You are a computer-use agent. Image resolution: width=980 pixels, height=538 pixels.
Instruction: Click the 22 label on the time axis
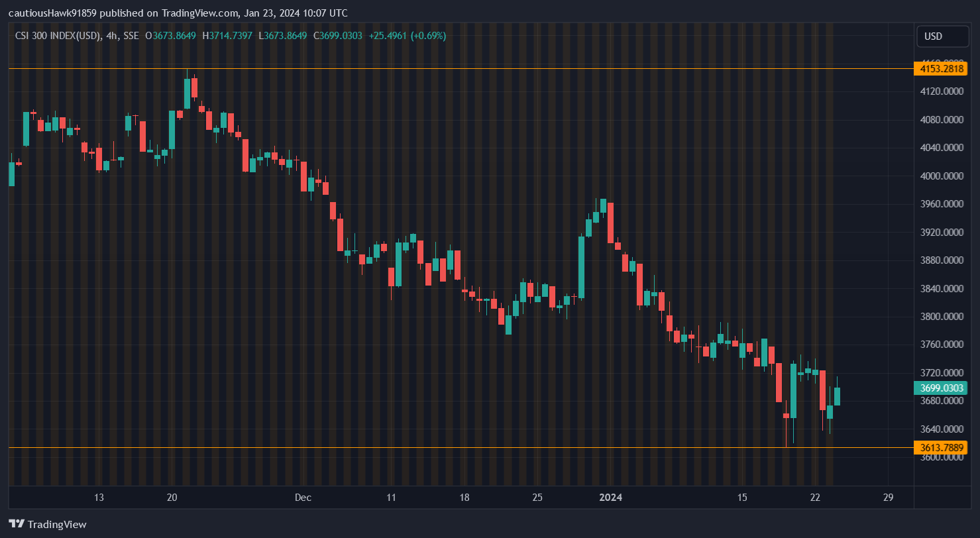[x=814, y=497]
